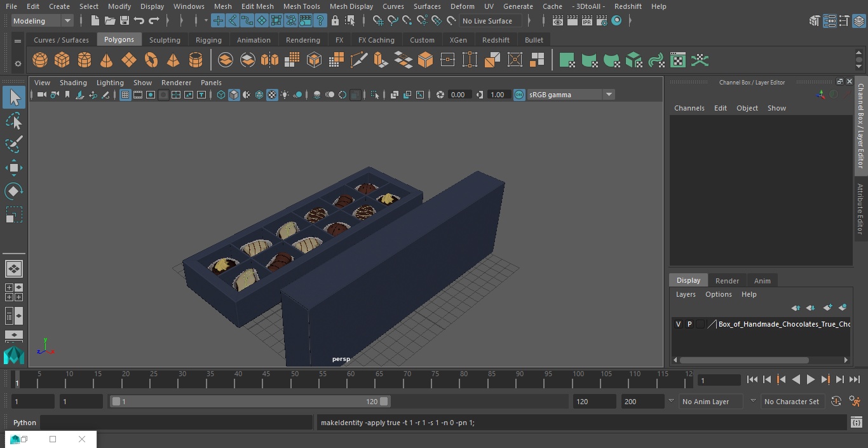Open the Edit Mesh menu
The width and height of the screenshot is (868, 448).
click(x=257, y=6)
